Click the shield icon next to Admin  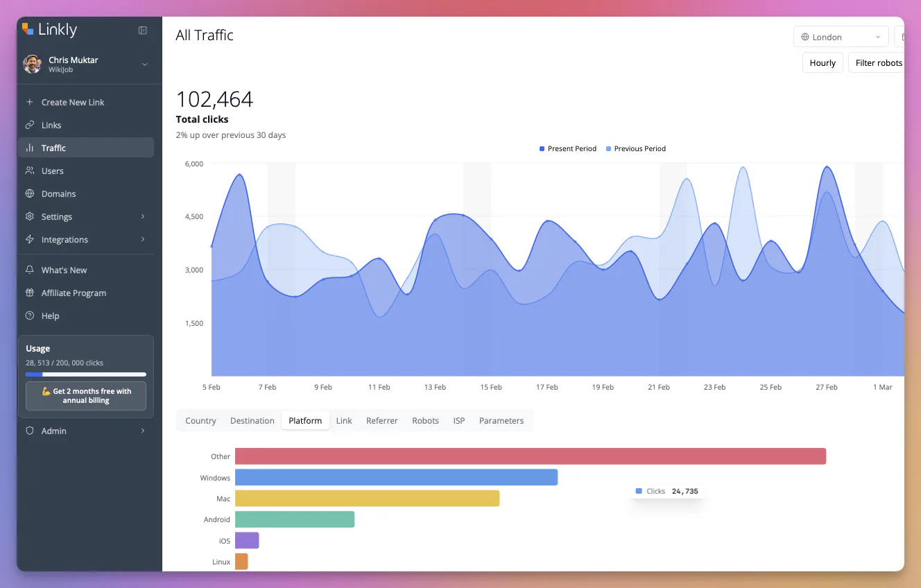(x=30, y=431)
